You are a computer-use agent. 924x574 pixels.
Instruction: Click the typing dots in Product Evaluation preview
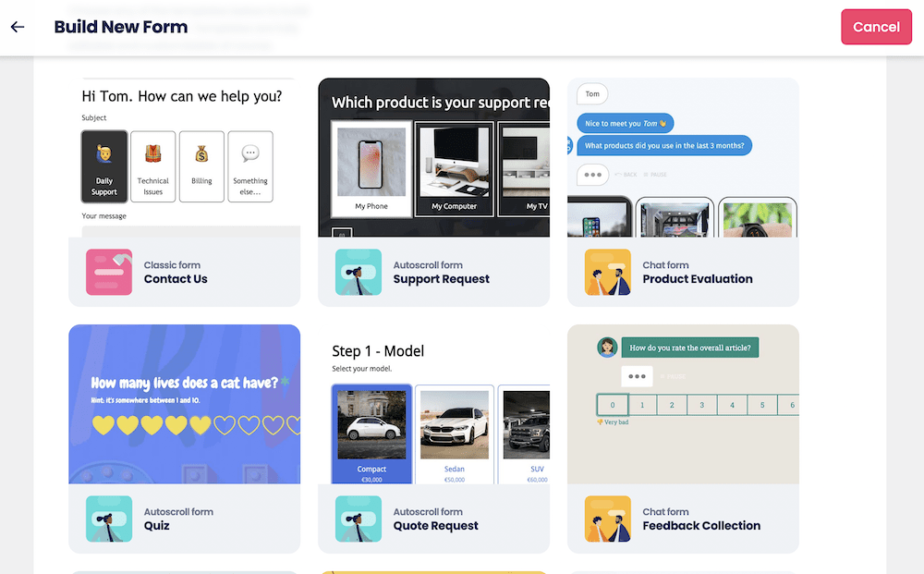click(x=593, y=175)
